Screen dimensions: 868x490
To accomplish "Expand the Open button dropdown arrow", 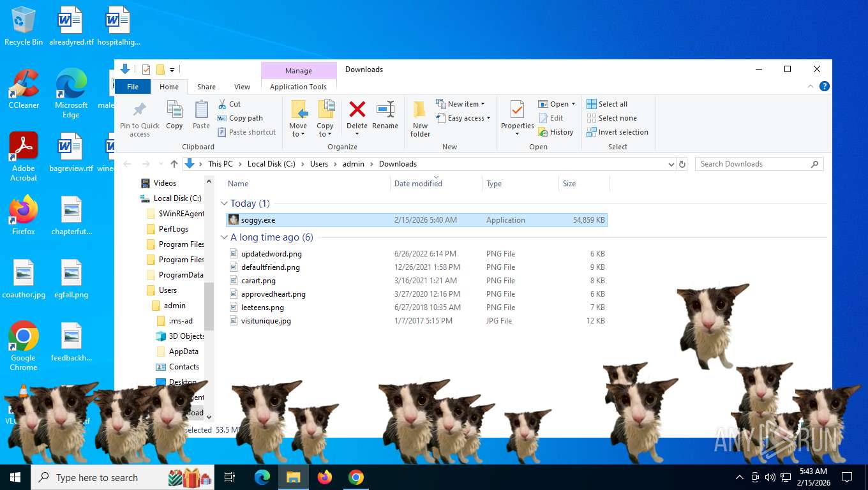I will tap(573, 104).
